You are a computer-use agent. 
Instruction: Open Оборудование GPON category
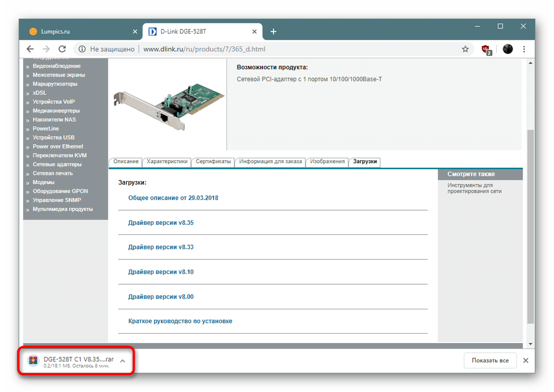click(x=60, y=191)
